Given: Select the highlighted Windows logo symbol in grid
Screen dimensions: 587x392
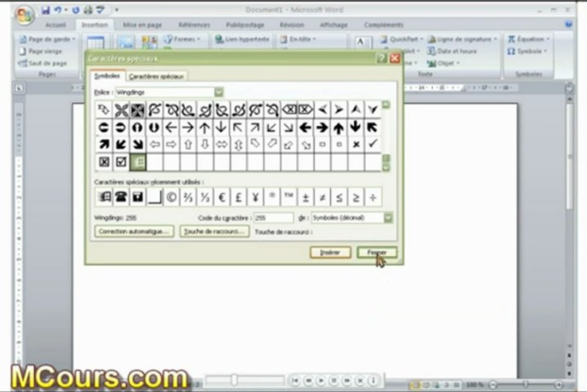Looking at the screenshot, I should [x=137, y=162].
